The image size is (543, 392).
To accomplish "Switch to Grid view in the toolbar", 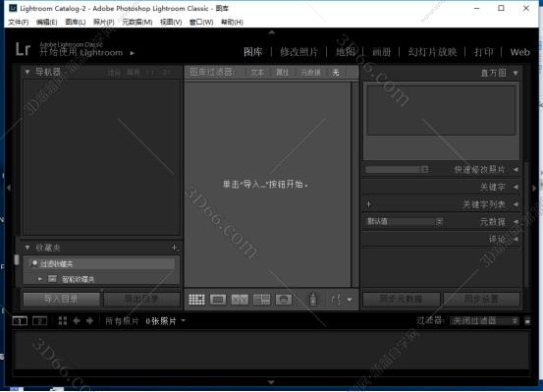I will [196, 300].
